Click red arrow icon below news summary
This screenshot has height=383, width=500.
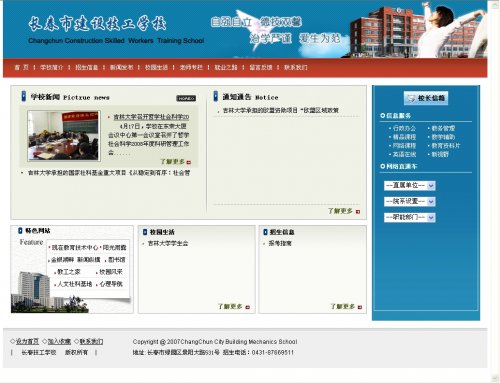(189, 162)
